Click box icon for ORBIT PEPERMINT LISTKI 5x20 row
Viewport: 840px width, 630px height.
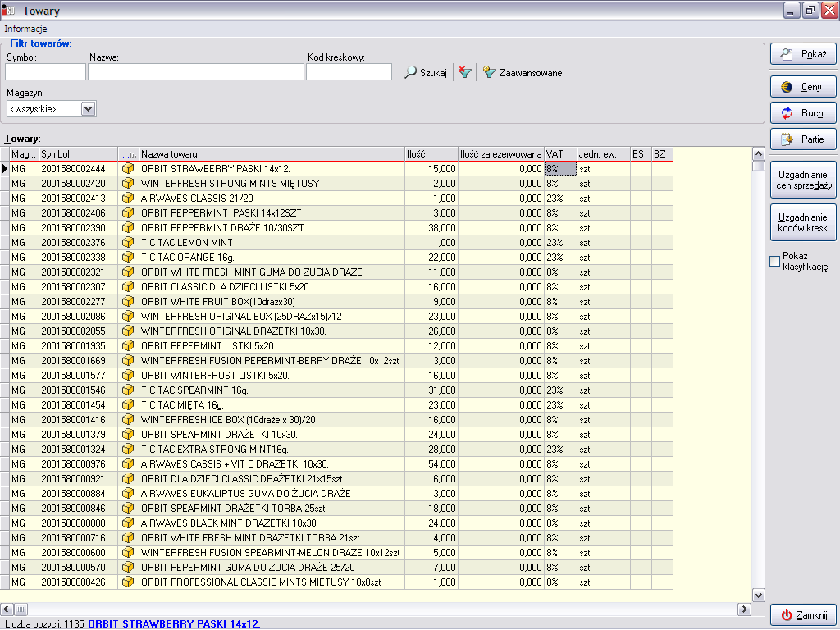tap(128, 346)
